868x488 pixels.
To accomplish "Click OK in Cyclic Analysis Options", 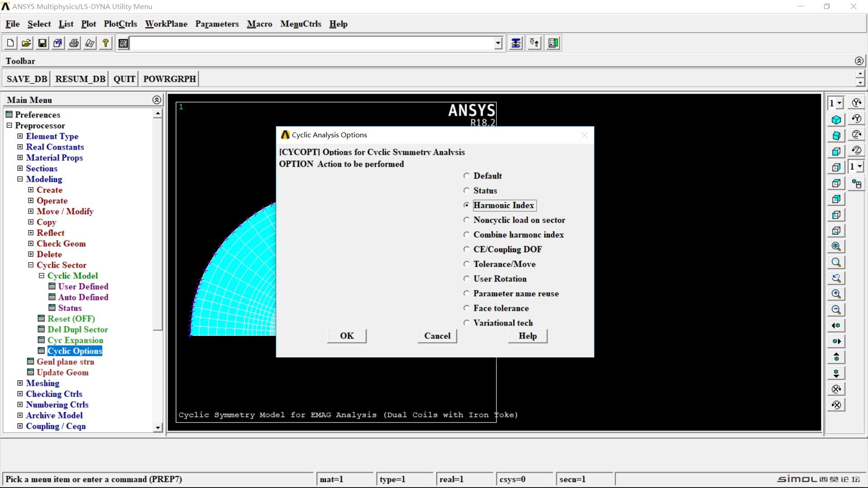I will pyautogui.click(x=347, y=336).
